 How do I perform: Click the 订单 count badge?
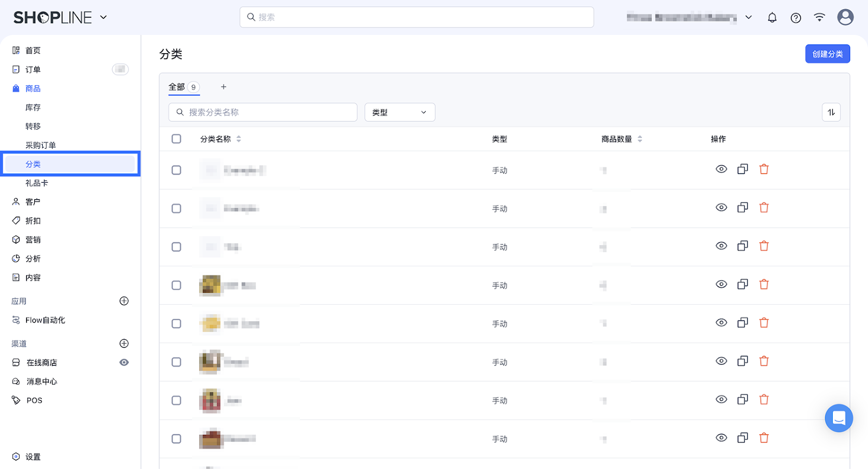[x=120, y=69]
